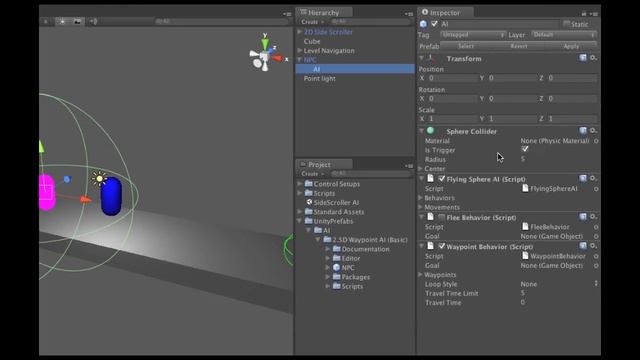Select the NPC prefab in Project
The image size is (640, 360).
tap(348, 268)
